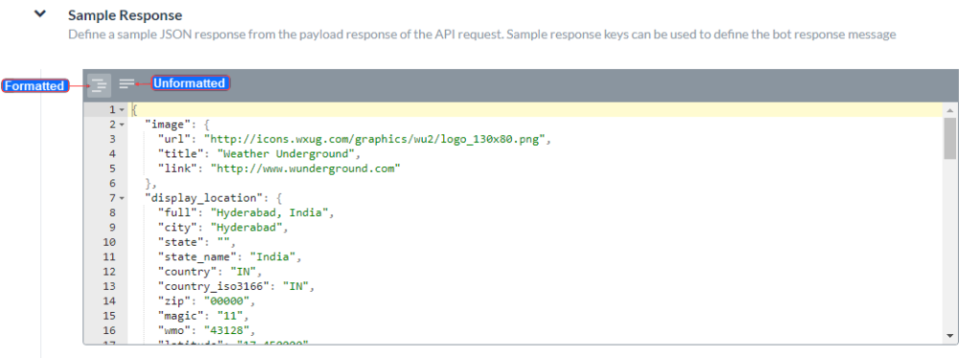
Task: Fold the root object at line 1
Action: [x=122, y=110]
